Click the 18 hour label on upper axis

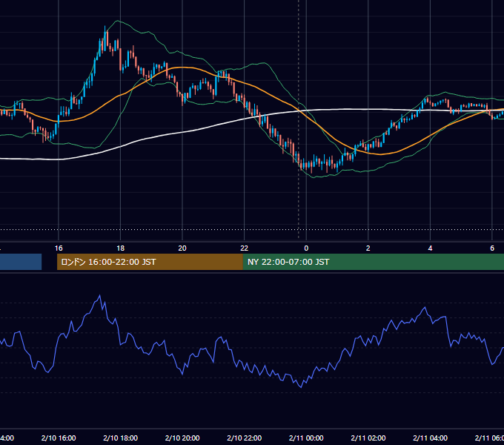[x=121, y=248]
